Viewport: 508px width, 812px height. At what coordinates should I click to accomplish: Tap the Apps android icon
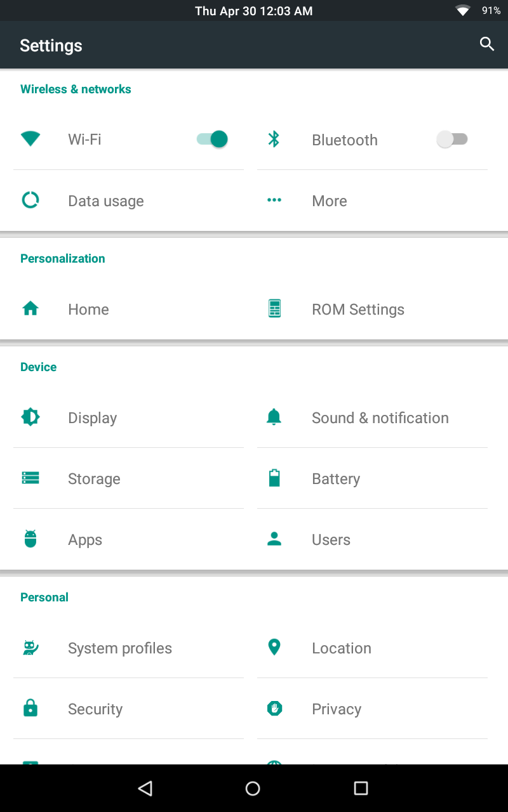click(x=30, y=539)
